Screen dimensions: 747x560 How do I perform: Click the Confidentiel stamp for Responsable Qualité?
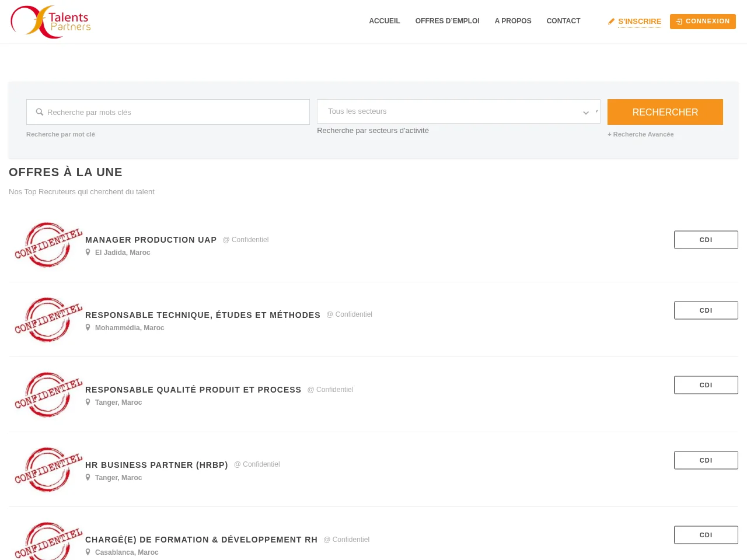pos(48,395)
